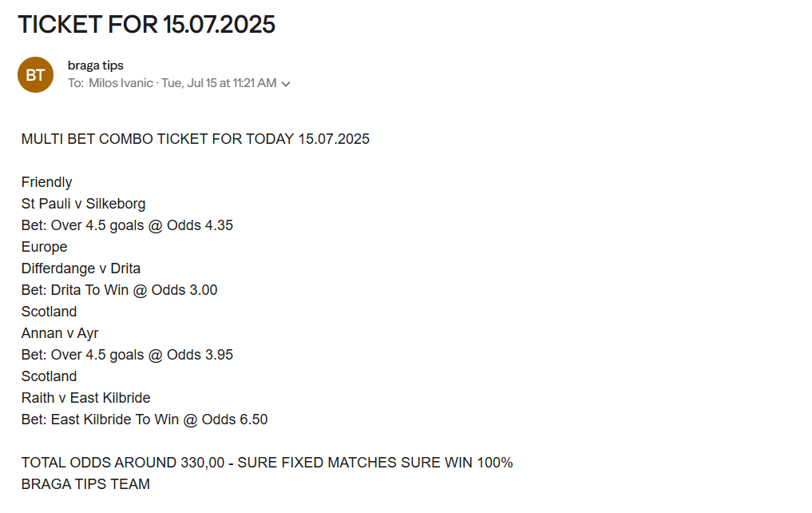Select the St Pauli v Silkeborg line
This screenshot has width=812, height=513.
click(x=83, y=204)
